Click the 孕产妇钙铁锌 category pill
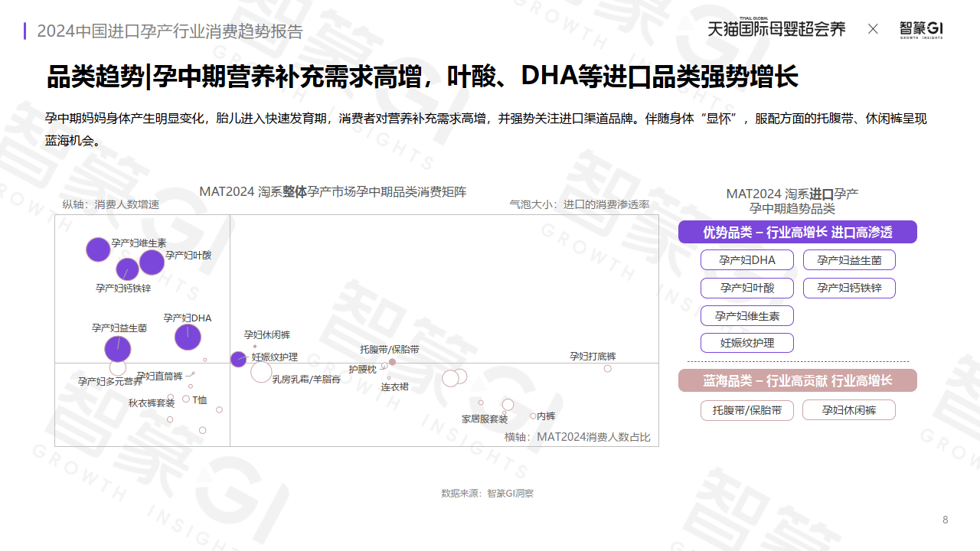 pyautogui.click(x=849, y=288)
